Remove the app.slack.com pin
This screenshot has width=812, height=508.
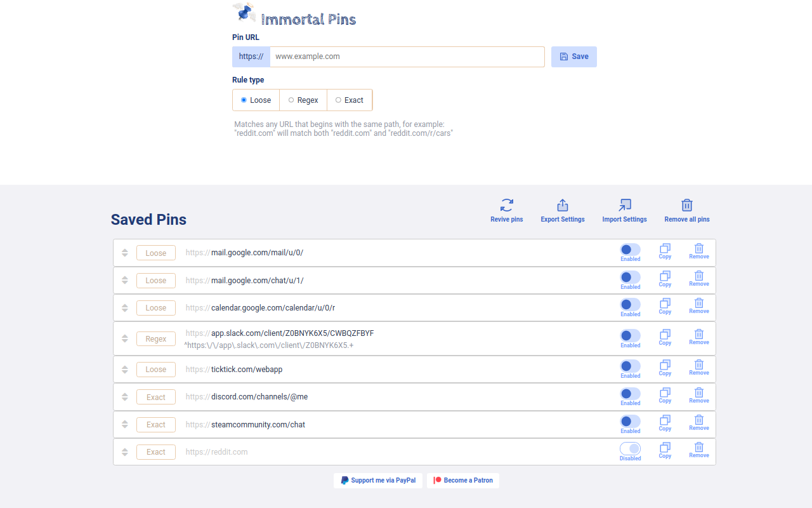[x=699, y=338]
